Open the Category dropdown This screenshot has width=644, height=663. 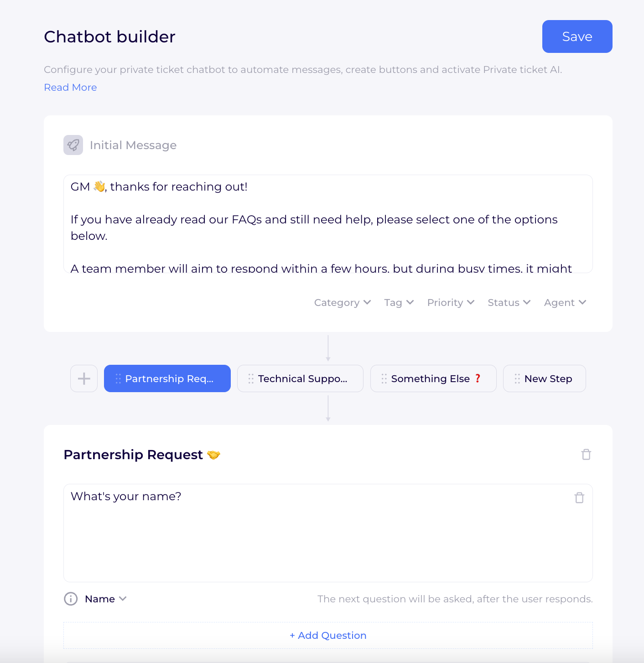tap(342, 302)
